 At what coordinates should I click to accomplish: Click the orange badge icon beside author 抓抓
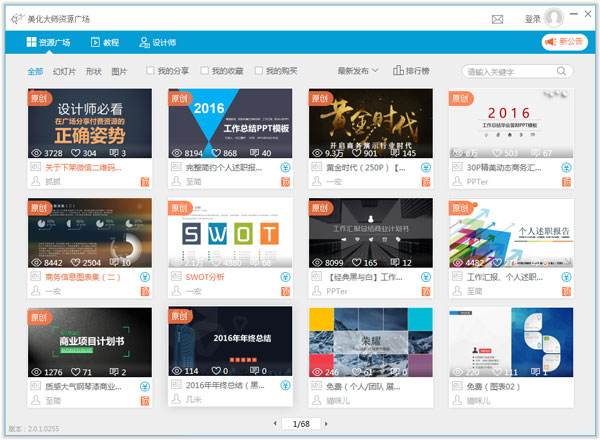(145, 181)
